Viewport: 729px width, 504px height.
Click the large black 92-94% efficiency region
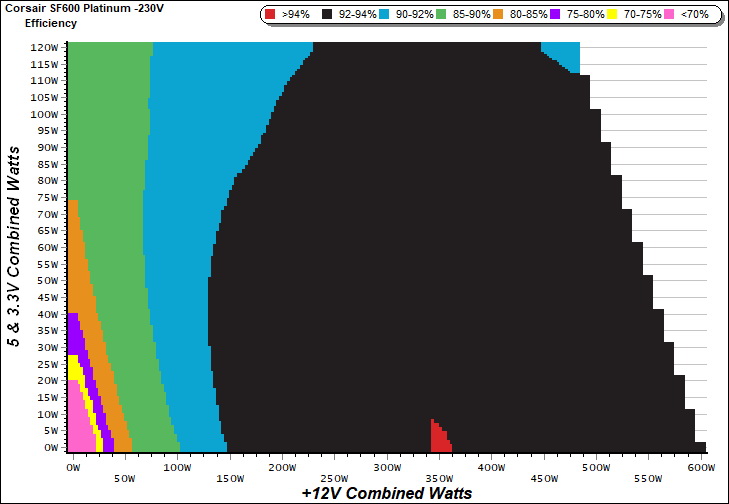click(x=420, y=250)
